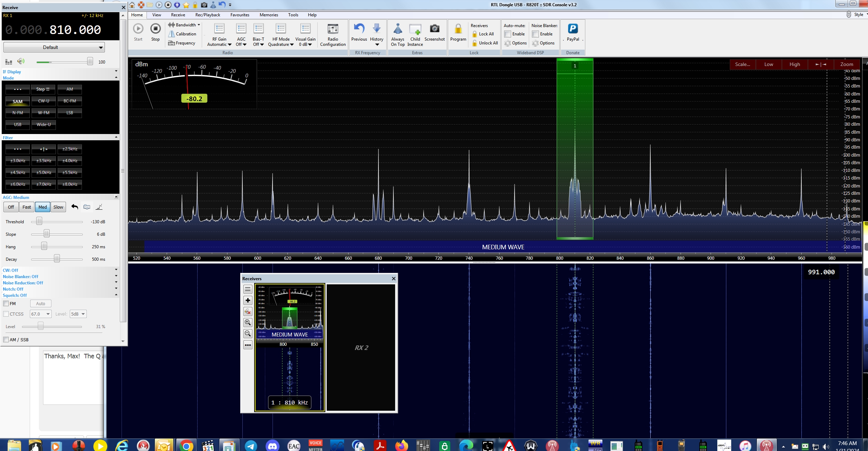868x451 pixels.
Task: Expand the Bandwidth dropdown
Action: [184, 25]
